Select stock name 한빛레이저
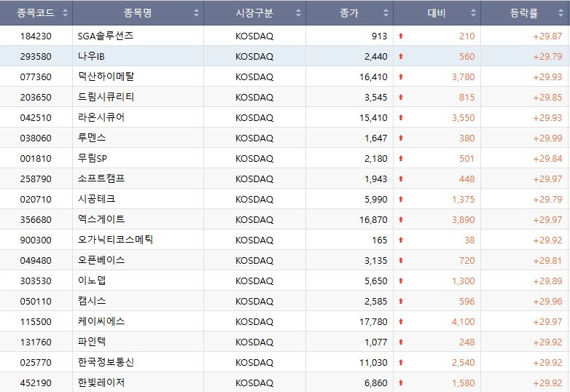The height and width of the screenshot is (392, 570). (101, 383)
